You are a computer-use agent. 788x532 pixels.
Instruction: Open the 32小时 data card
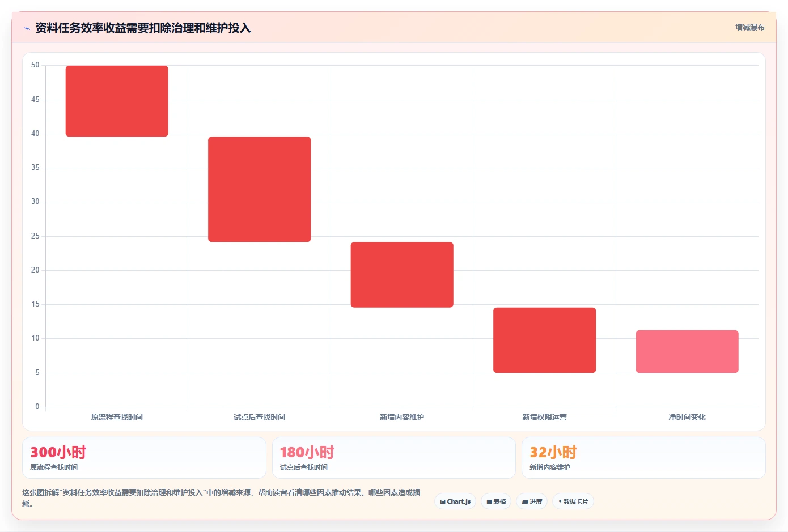(x=643, y=458)
